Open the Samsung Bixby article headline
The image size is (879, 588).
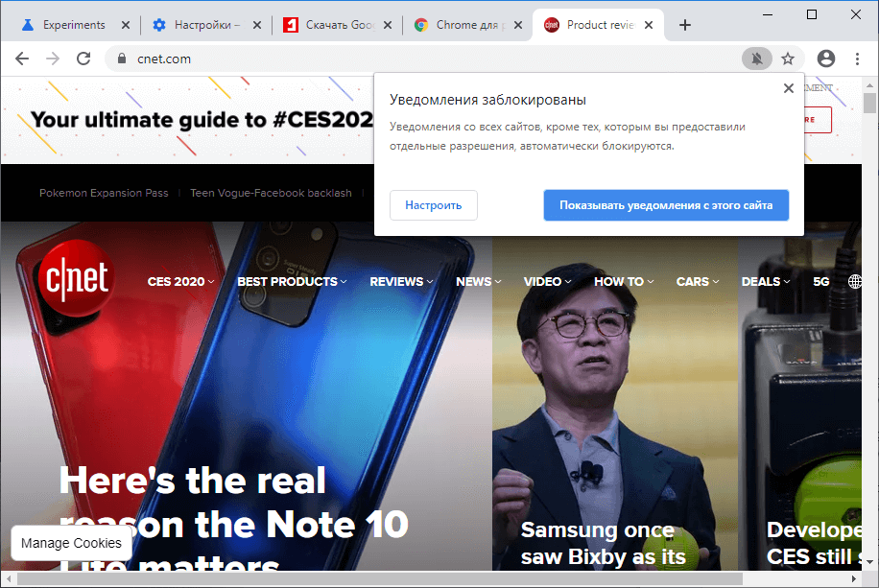(x=604, y=544)
